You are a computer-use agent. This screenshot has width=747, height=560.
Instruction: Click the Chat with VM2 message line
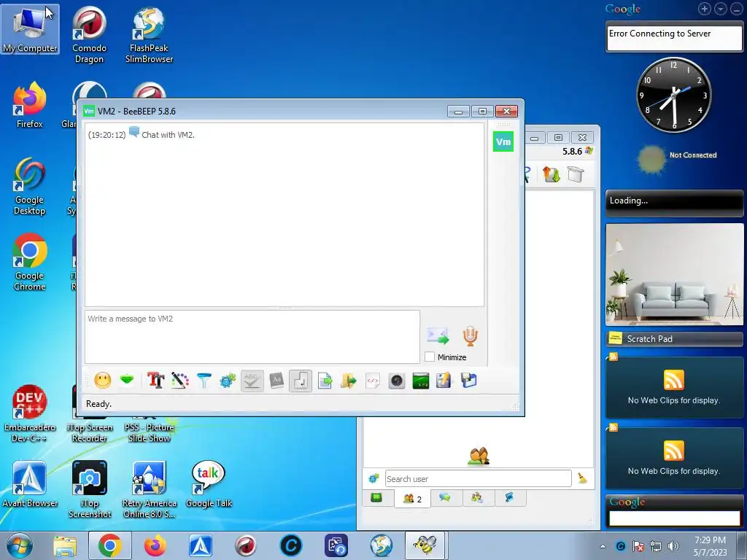[x=168, y=135]
